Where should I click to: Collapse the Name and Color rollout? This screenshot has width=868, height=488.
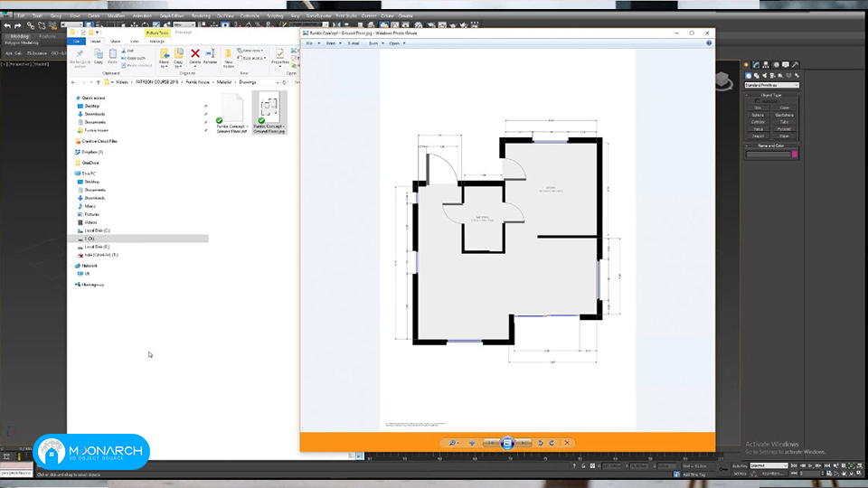pos(771,145)
